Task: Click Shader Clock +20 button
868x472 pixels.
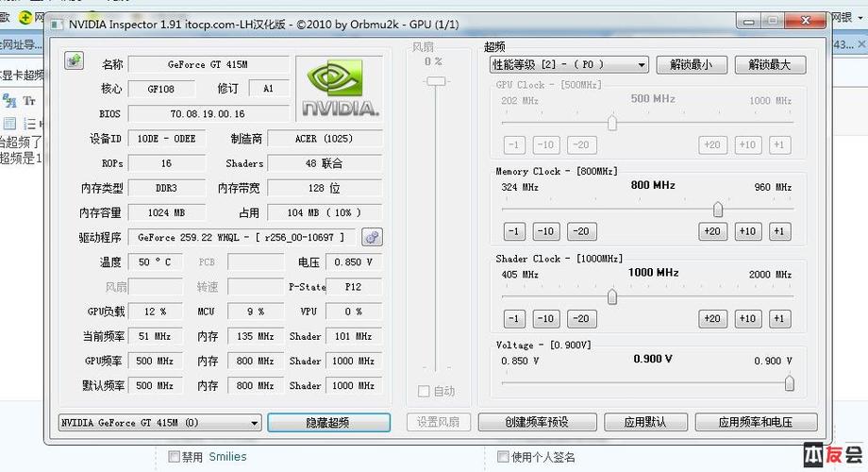Action: click(712, 318)
